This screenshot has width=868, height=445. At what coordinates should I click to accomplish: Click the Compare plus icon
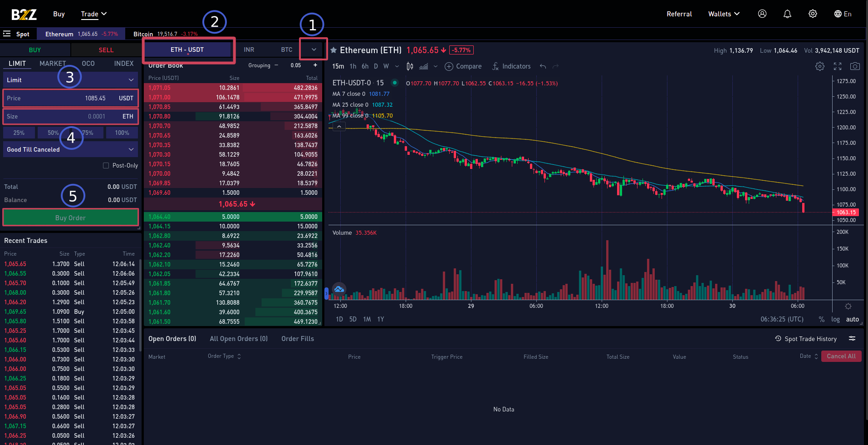[449, 66]
